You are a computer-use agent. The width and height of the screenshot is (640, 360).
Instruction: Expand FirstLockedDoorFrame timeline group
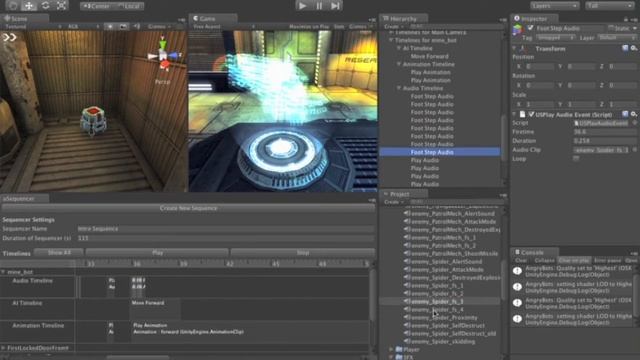3,348
